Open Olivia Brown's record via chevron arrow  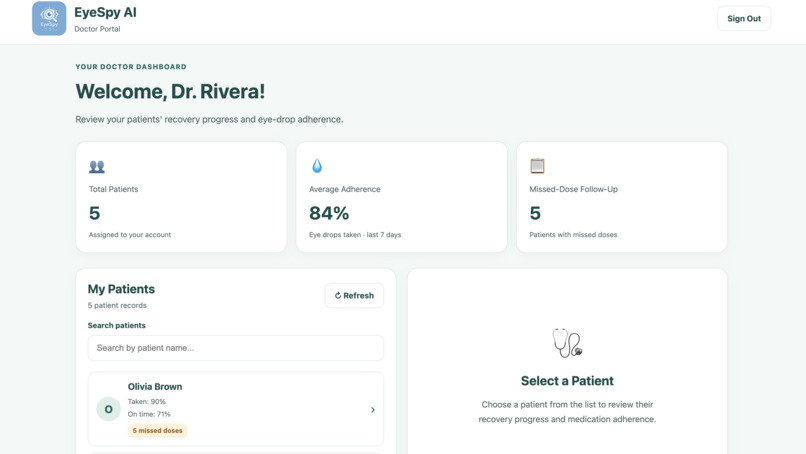tap(373, 410)
